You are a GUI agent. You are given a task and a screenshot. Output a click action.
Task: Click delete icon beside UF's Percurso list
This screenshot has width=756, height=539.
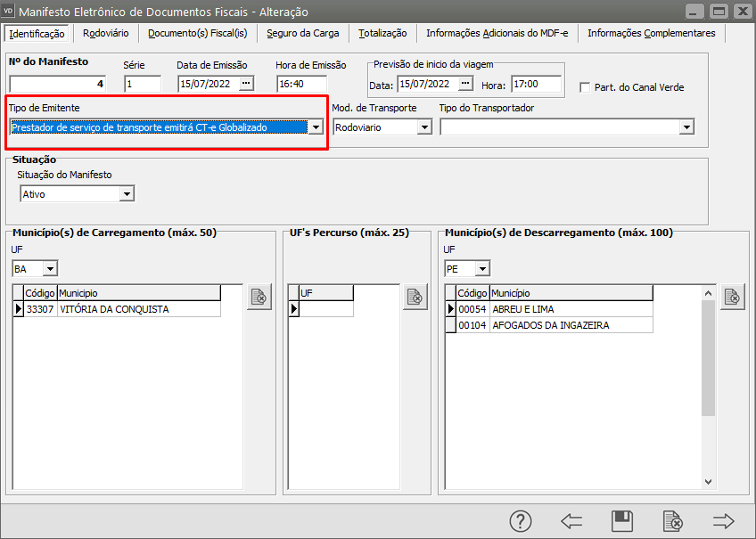(415, 298)
